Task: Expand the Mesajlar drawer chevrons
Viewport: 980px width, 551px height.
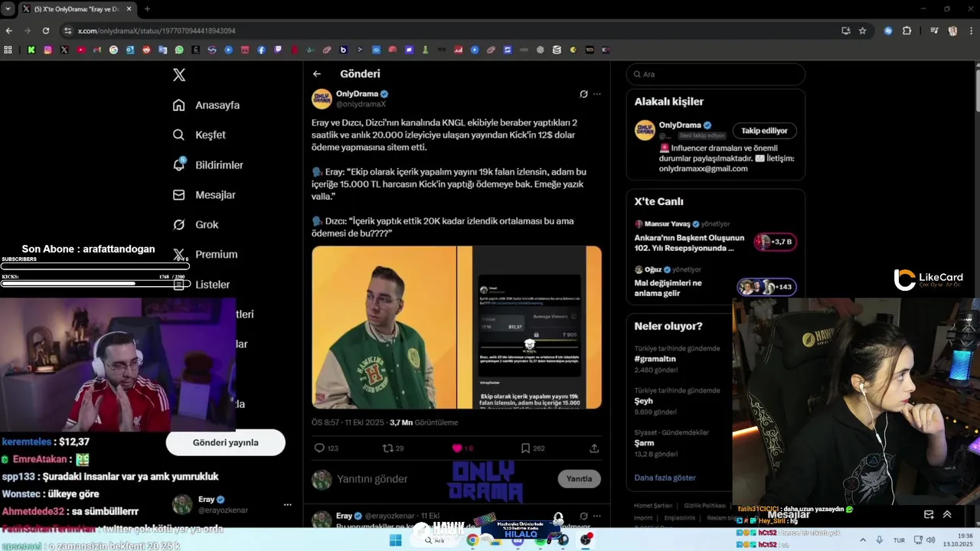Action: coord(947,514)
